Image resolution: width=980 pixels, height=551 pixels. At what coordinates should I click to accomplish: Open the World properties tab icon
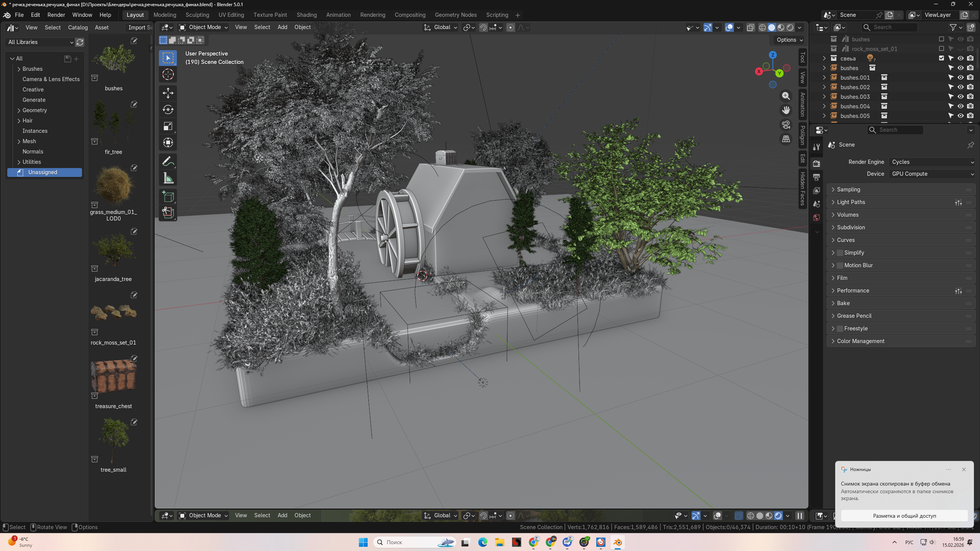(816, 217)
